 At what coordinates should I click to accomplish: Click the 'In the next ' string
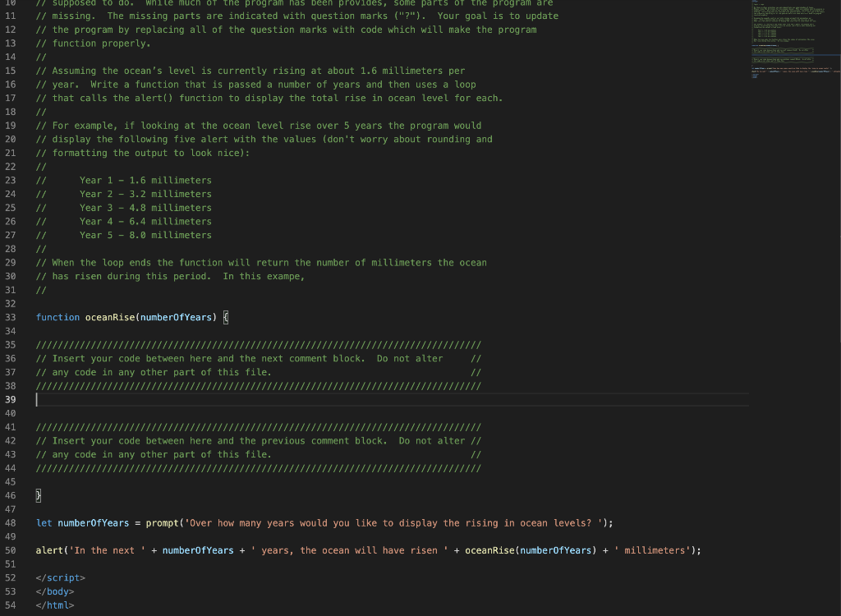pos(107,550)
